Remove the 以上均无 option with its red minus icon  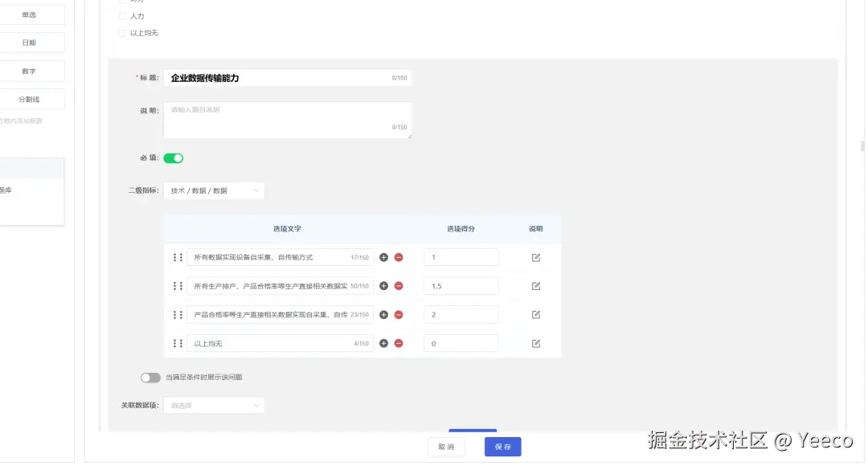pos(399,343)
